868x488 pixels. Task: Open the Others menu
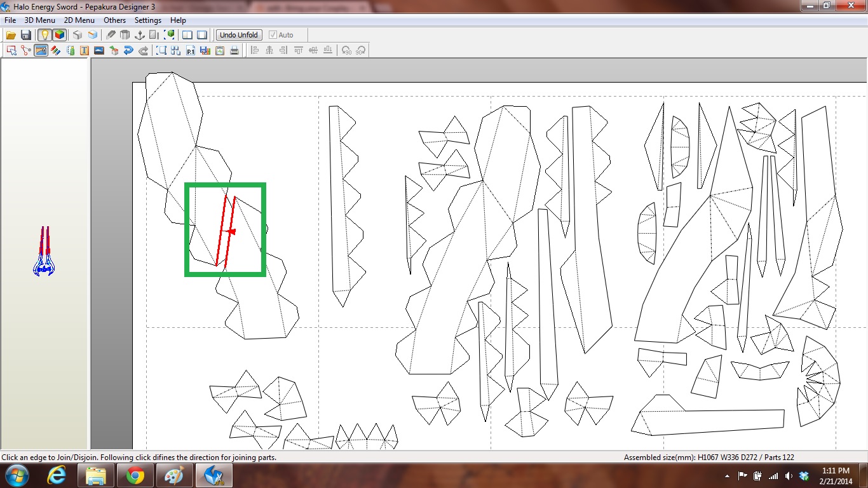point(114,20)
